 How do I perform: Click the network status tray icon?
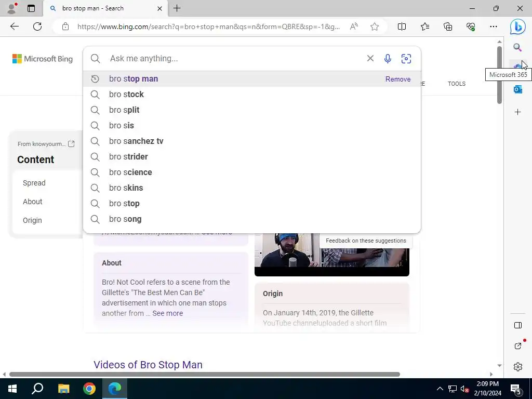click(x=453, y=389)
